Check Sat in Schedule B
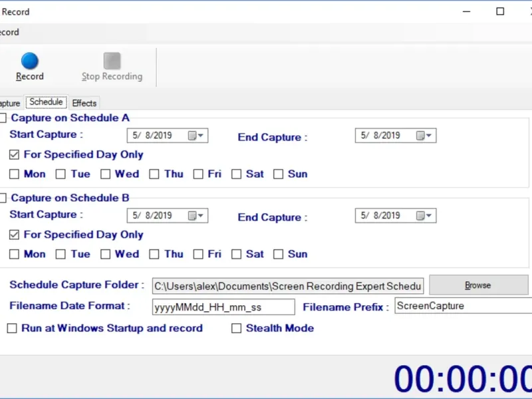Screen dimensions: 532x399 click(237, 254)
